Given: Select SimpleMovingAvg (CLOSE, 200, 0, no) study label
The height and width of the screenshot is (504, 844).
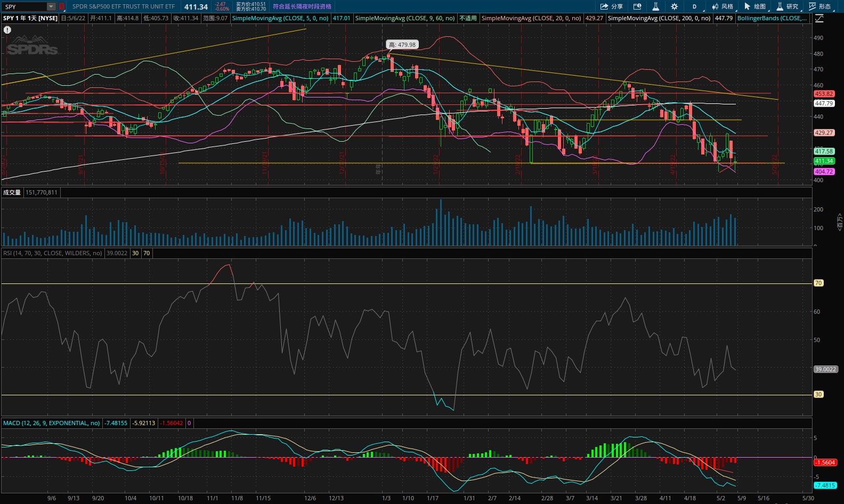Looking at the screenshot, I should click(x=659, y=18).
